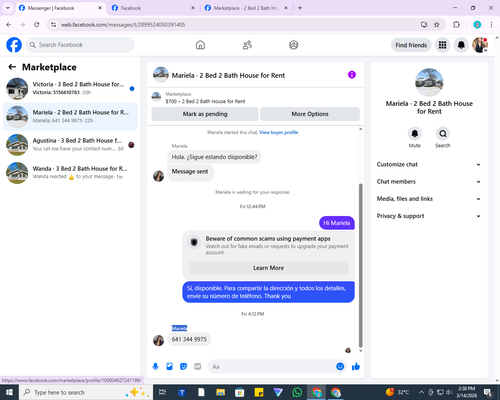Click the Hi Mariela message bubble
500x400 pixels.
337,223
